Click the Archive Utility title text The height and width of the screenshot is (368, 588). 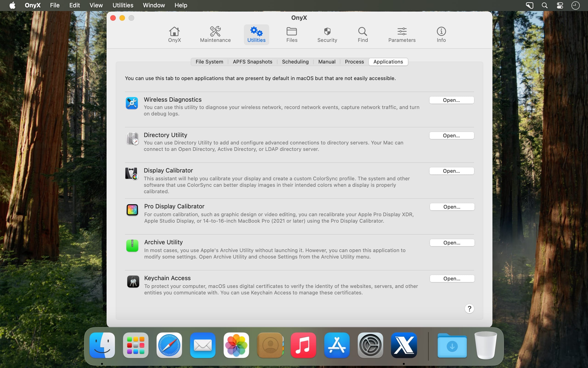[163, 242]
